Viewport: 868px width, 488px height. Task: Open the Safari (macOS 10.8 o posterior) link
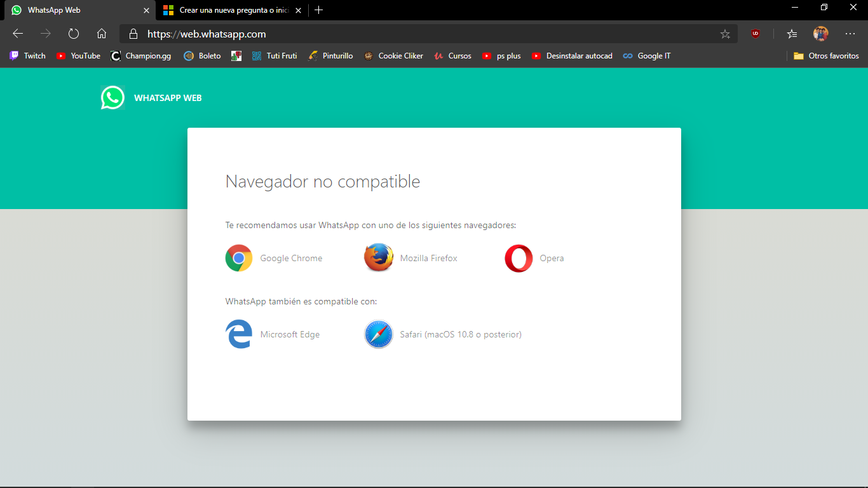tap(461, 334)
